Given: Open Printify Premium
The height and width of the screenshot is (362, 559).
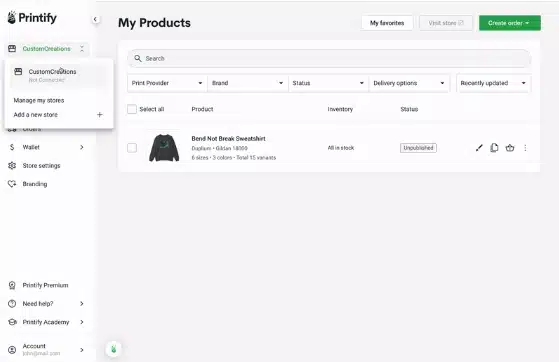Looking at the screenshot, I should pos(45,285).
